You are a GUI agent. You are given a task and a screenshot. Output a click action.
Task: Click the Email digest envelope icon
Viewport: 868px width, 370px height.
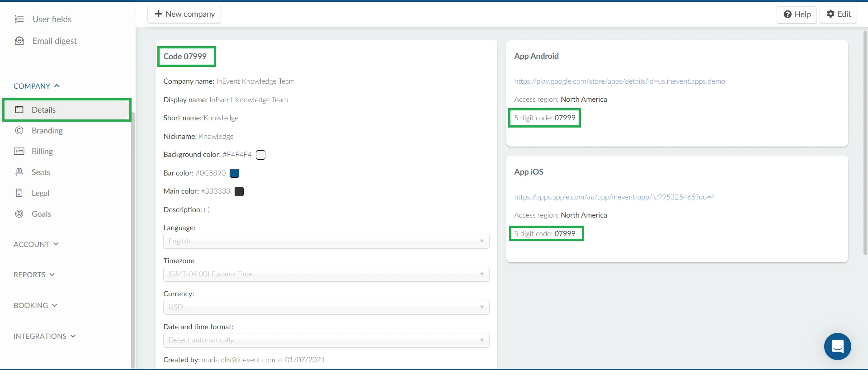pos(19,41)
